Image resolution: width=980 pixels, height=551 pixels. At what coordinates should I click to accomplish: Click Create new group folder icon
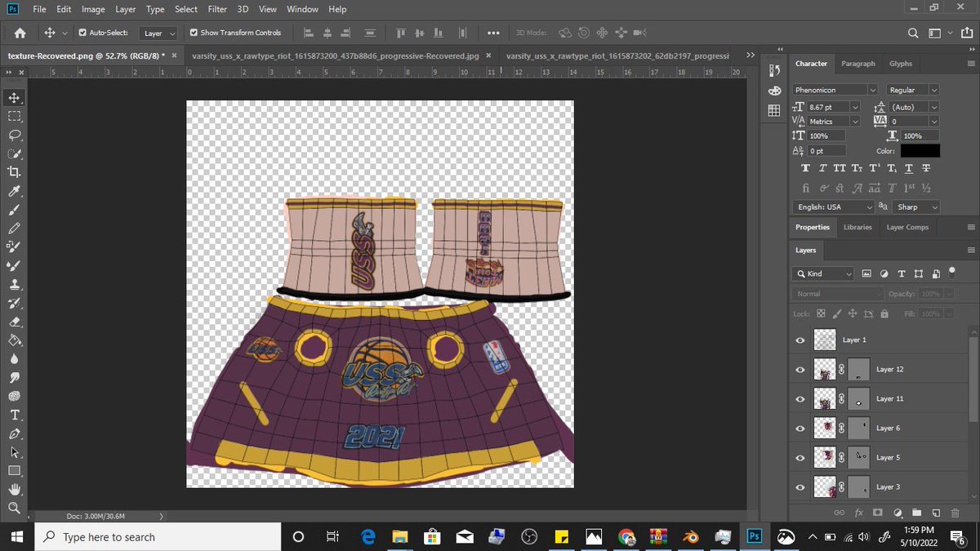(916, 513)
